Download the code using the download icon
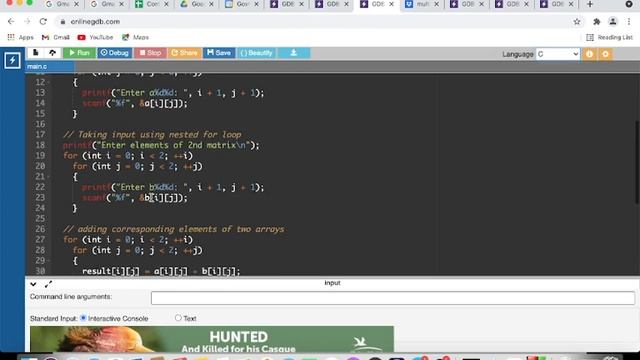Viewport: 640px width, 360px height. coord(293,53)
